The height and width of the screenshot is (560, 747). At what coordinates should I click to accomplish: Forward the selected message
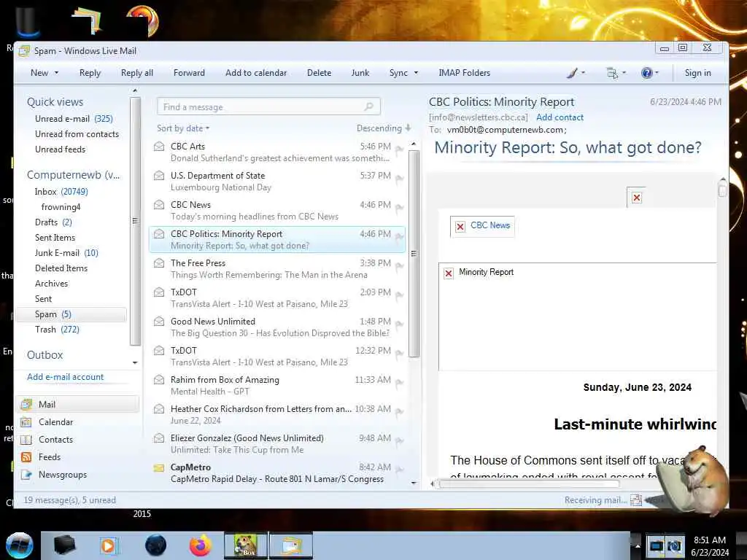pos(189,73)
